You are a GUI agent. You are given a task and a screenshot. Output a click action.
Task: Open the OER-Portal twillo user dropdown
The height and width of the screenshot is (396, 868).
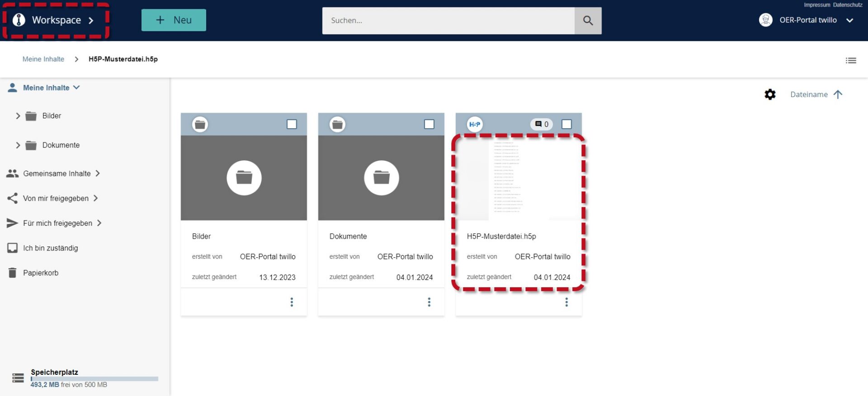(807, 20)
